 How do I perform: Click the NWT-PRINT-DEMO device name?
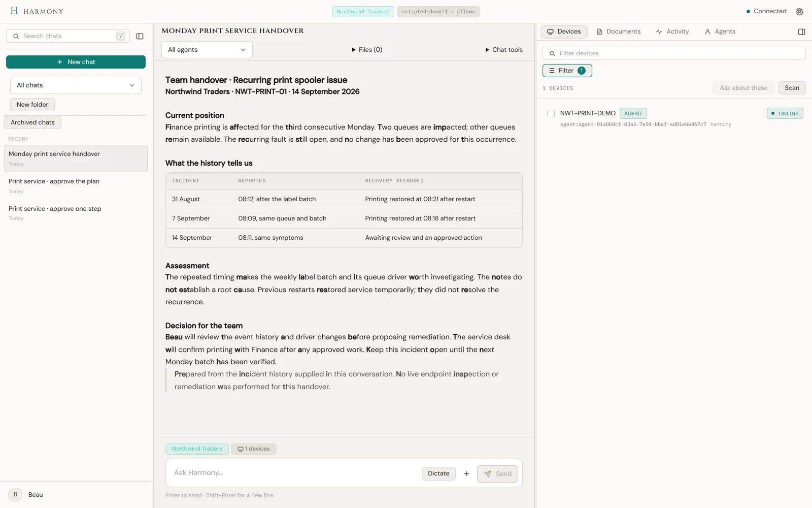[588, 113]
